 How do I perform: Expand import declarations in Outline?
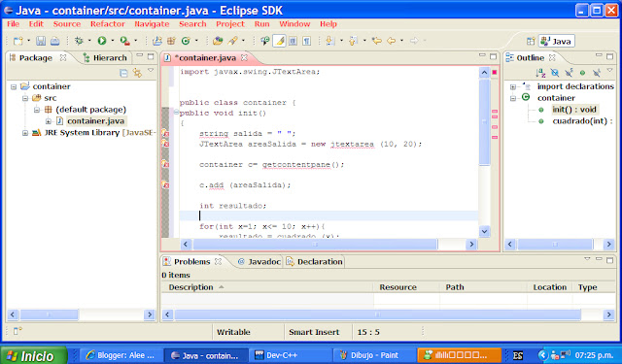point(513,86)
